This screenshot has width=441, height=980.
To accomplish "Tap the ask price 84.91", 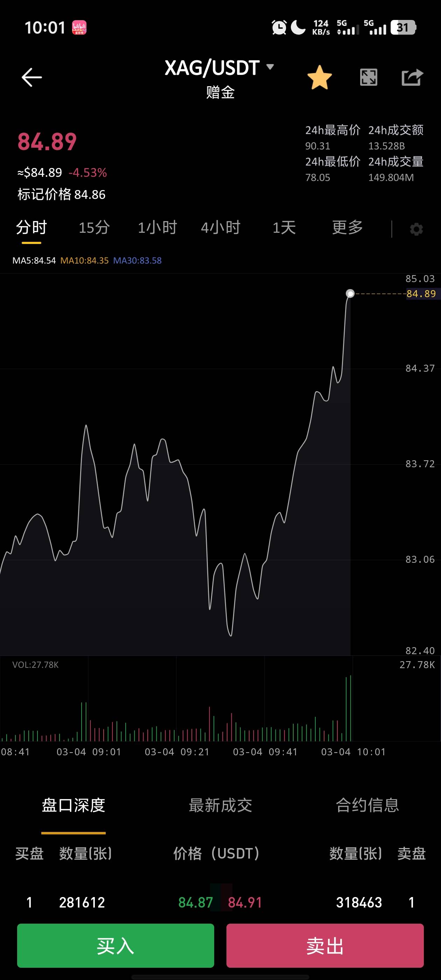I will click(245, 902).
